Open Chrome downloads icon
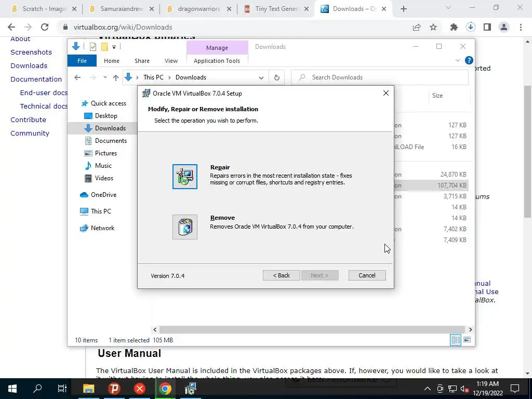 tap(470, 27)
